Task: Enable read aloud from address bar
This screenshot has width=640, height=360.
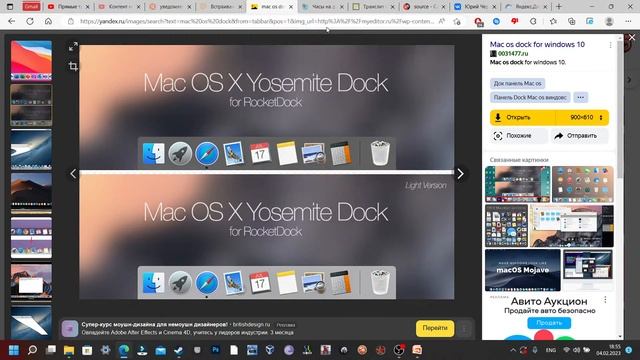Action: click(442, 21)
